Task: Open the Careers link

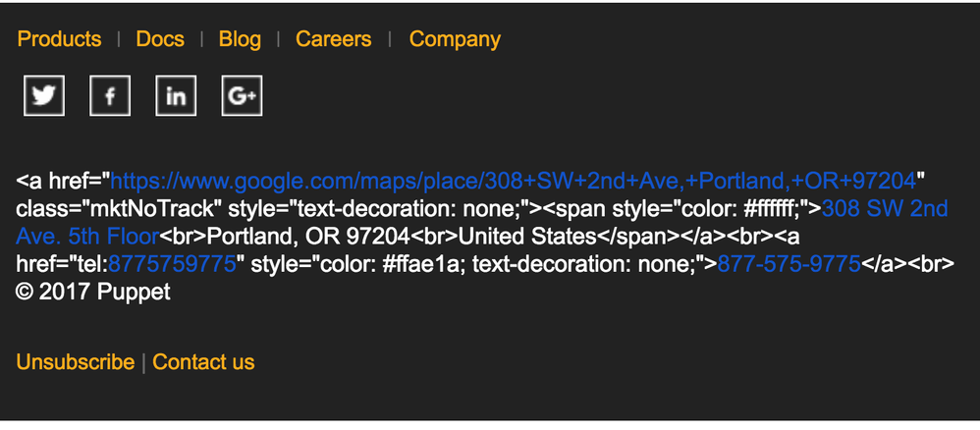Action: point(333,39)
